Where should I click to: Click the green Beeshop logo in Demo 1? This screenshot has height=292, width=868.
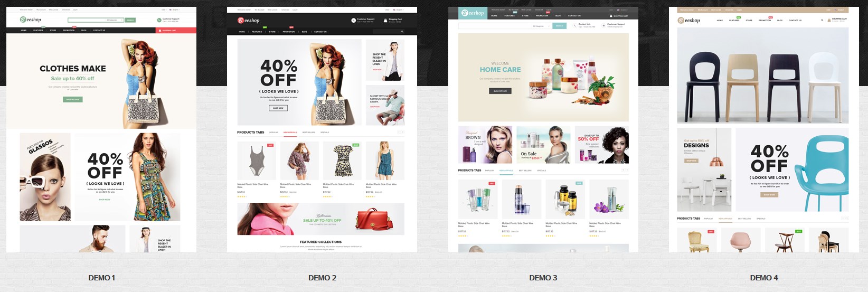point(30,20)
